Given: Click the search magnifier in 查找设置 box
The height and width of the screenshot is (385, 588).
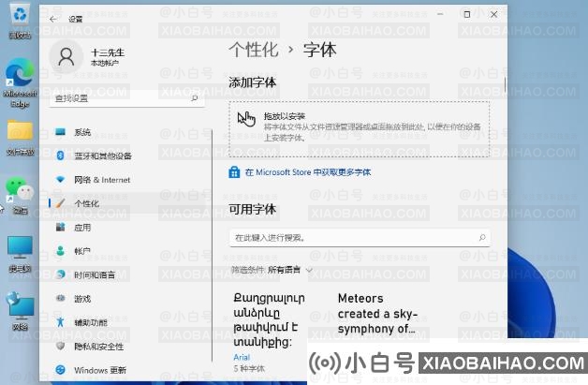Looking at the screenshot, I should pyautogui.click(x=194, y=98).
